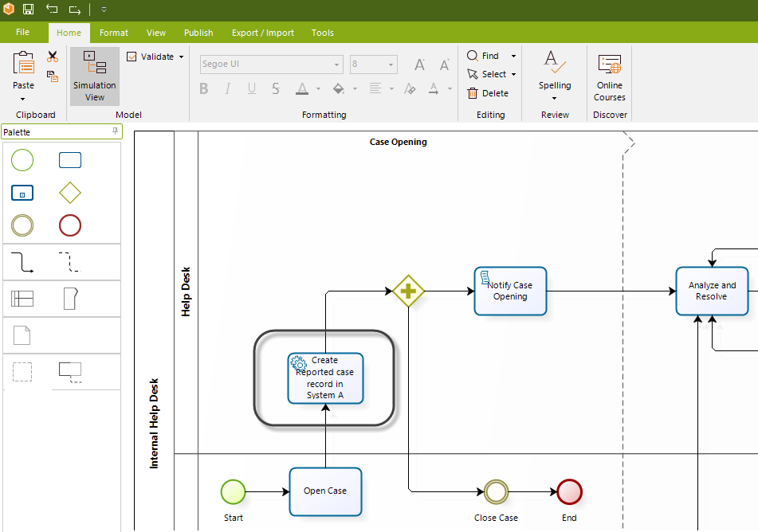Click the Redo arrow icon
Image resolution: width=758 pixels, height=532 pixels.
[x=74, y=10]
